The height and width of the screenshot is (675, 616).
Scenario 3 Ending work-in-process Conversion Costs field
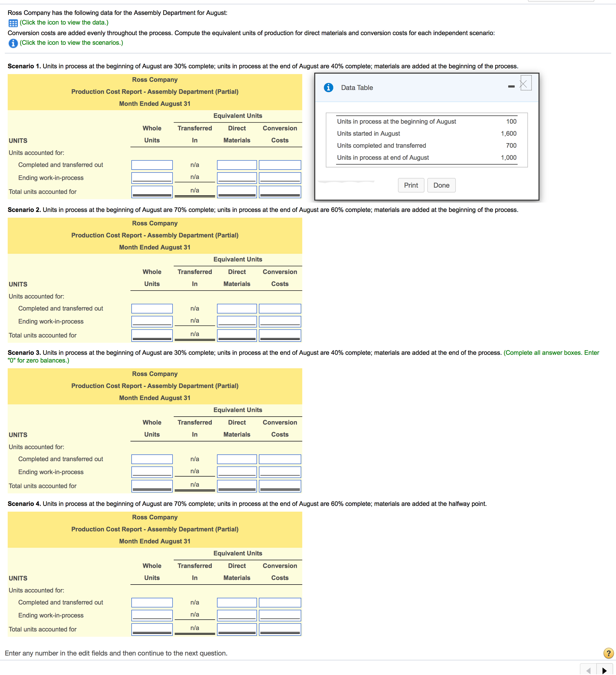coord(280,472)
